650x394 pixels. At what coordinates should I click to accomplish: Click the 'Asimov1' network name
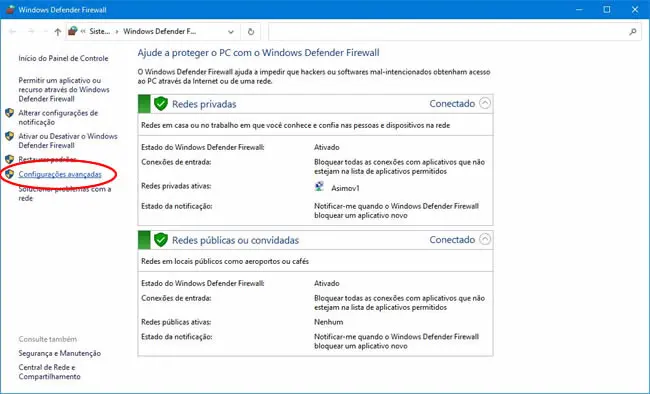[345, 188]
